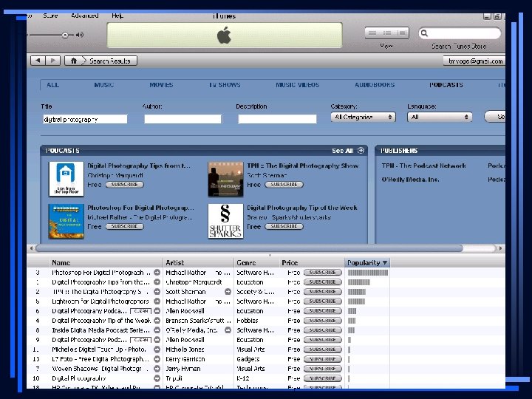Open TPN - The Podcast Network publisher link
Viewport: 532px width, 399px height.
pos(424,166)
